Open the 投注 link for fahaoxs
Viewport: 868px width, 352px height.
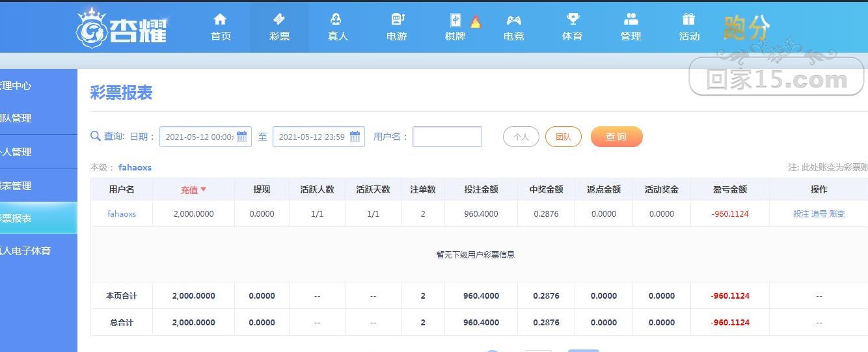(x=801, y=213)
